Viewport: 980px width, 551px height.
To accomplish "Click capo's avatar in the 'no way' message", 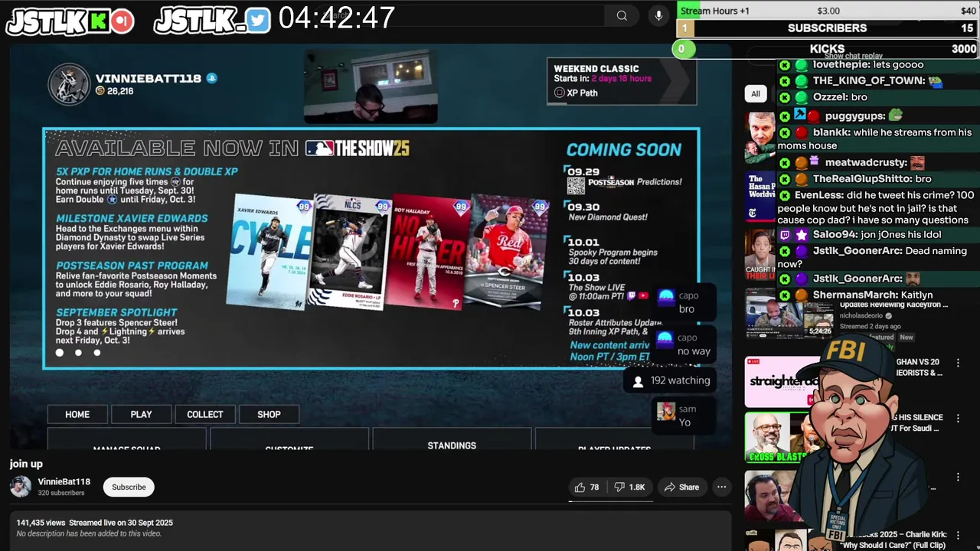I will (x=665, y=338).
